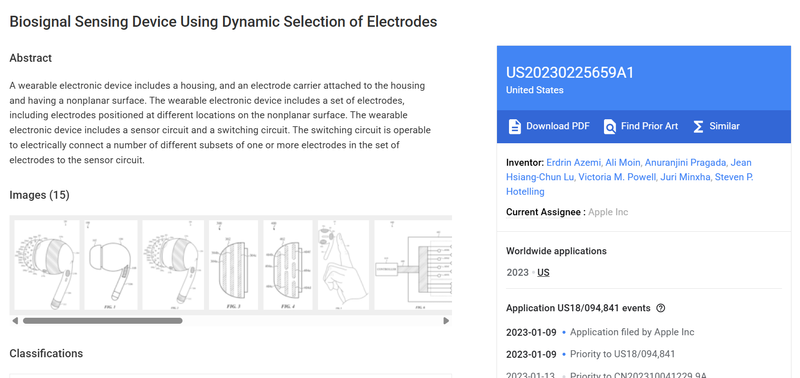Click the image gallery right scroll arrow

tap(446, 321)
